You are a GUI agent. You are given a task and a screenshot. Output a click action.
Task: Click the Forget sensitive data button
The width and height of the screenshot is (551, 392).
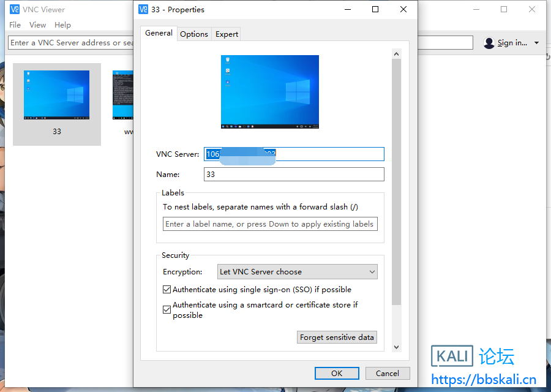[337, 337]
